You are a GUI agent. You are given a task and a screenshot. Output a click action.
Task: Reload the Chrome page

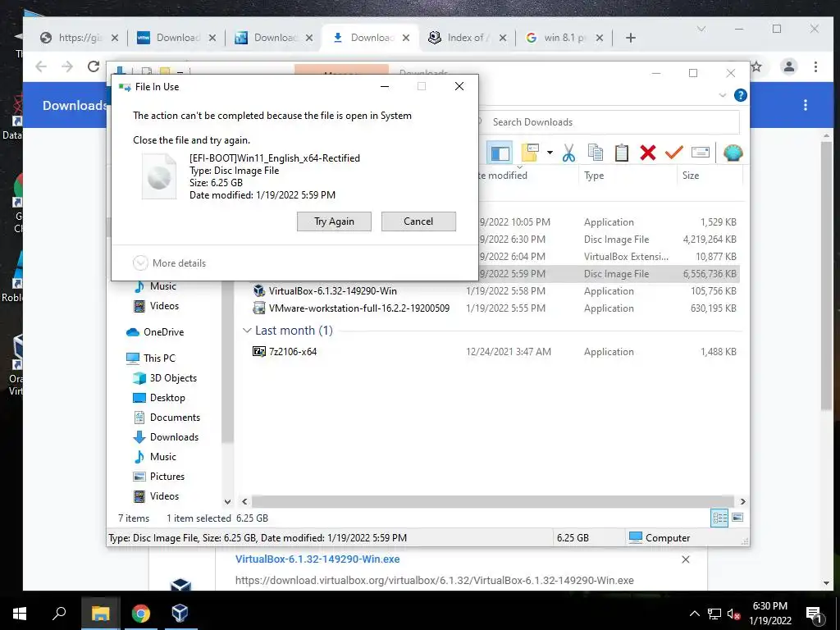pos(94,66)
